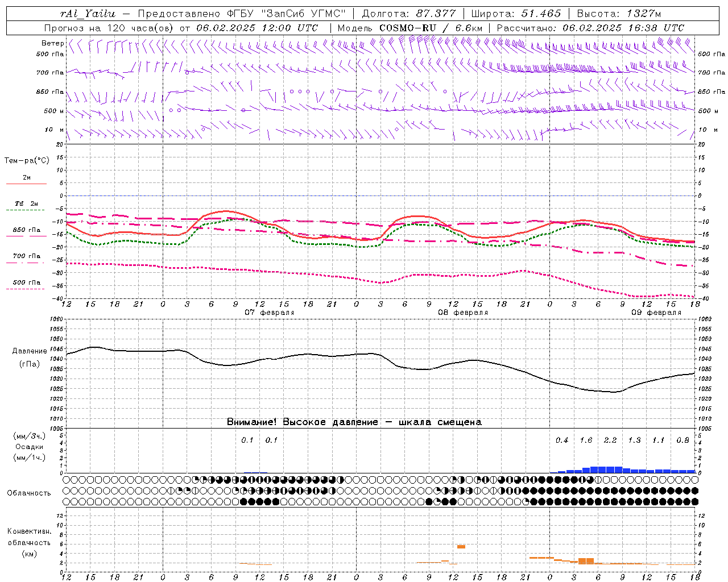Click the station name rAl_Yailu in header
This screenshot has height=582, width=728.
[88, 14]
